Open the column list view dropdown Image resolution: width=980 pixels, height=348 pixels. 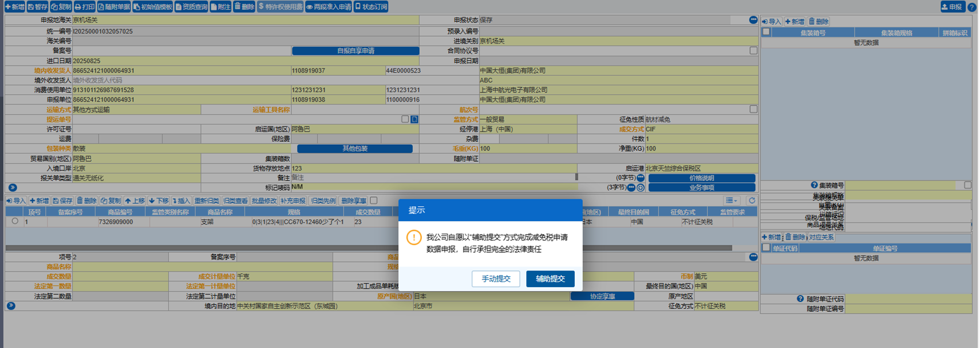[731, 200]
